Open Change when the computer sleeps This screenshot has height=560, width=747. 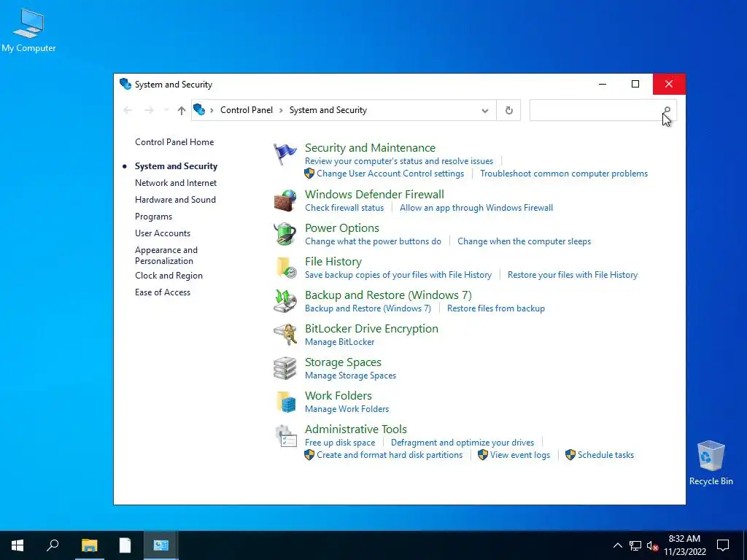(x=524, y=241)
